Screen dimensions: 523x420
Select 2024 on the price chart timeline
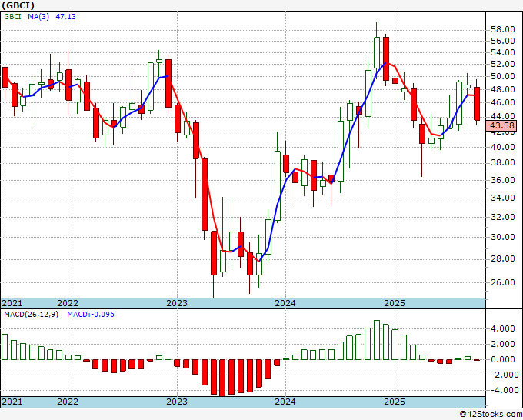click(x=285, y=303)
